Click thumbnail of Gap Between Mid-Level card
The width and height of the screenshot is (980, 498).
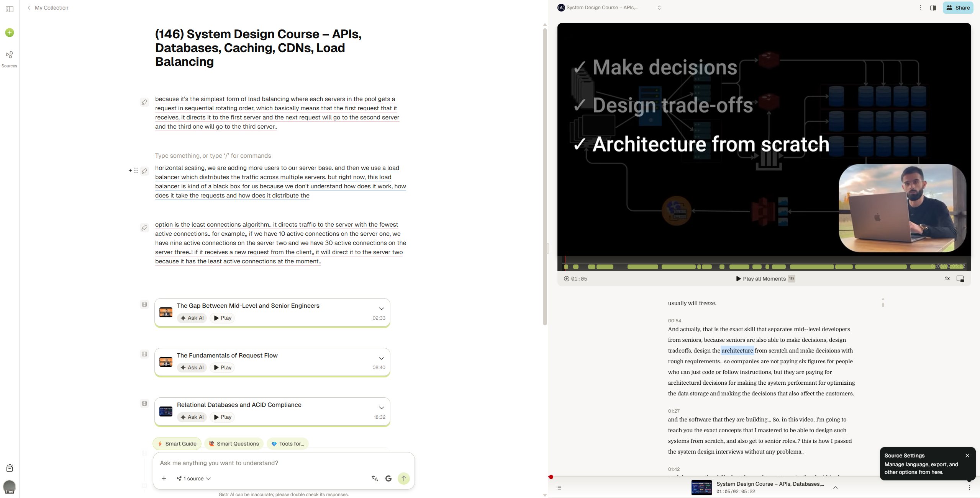pyautogui.click(x=166, y=312)
